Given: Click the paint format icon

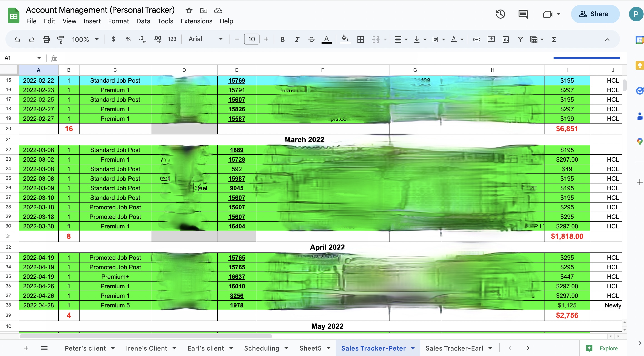Looking at the screenshot, I should click(x=60, y=40).
